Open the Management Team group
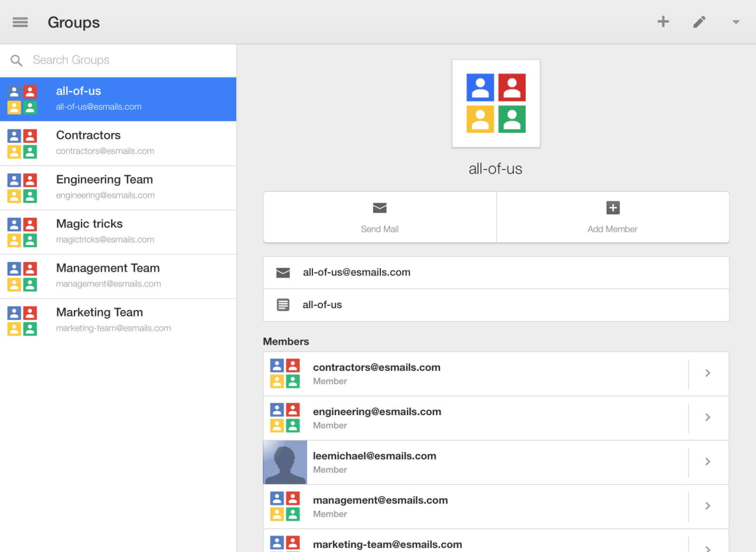 118,276
